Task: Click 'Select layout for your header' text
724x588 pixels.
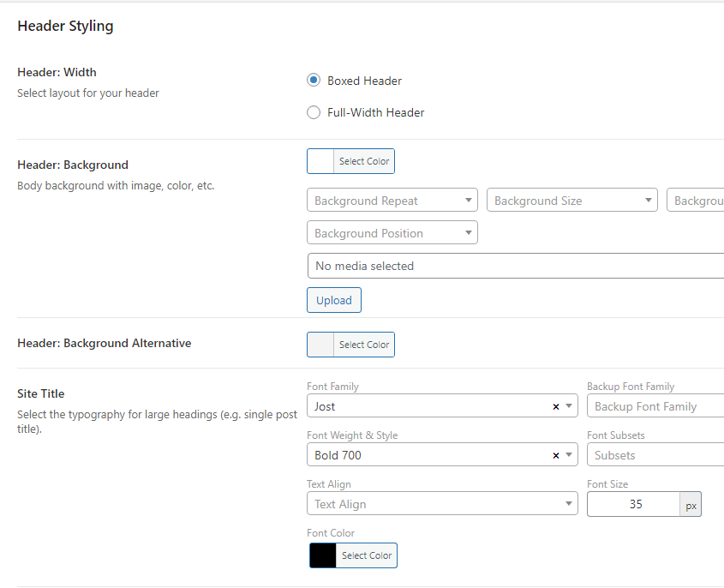Action: (87, 93)
